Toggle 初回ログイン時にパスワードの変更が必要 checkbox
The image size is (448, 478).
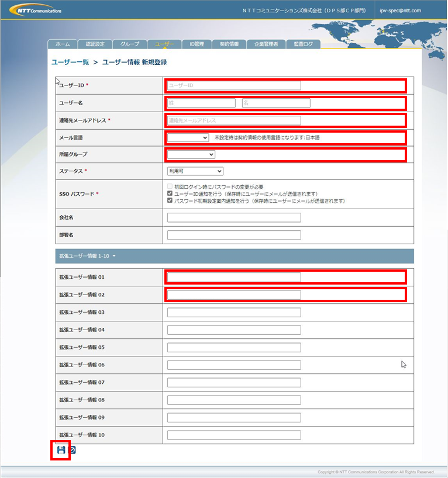pyautogui.click(x=170, y=186)
